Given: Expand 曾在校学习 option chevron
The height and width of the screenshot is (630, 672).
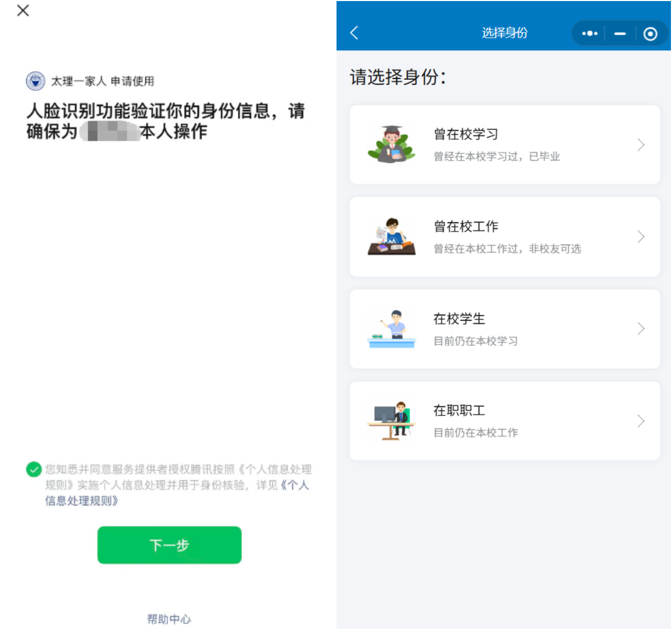Looking at the screenshot, I should click(640, 145).
